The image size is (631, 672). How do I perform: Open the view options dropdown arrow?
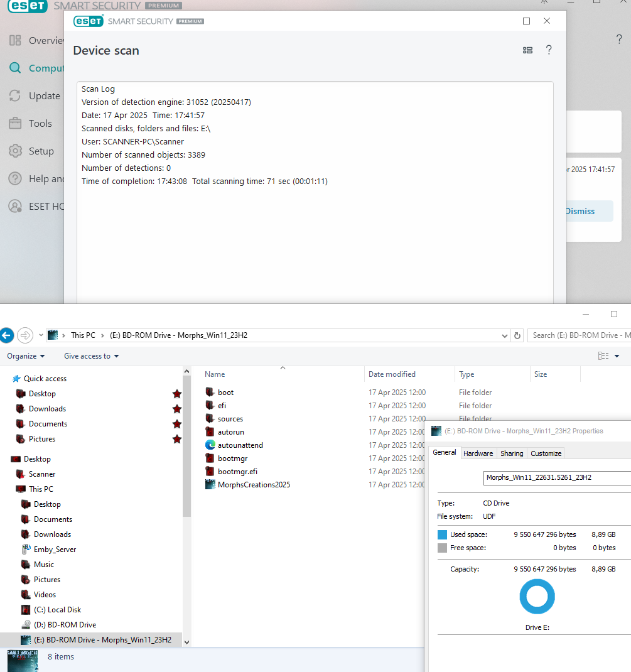(x=617, y=356)
